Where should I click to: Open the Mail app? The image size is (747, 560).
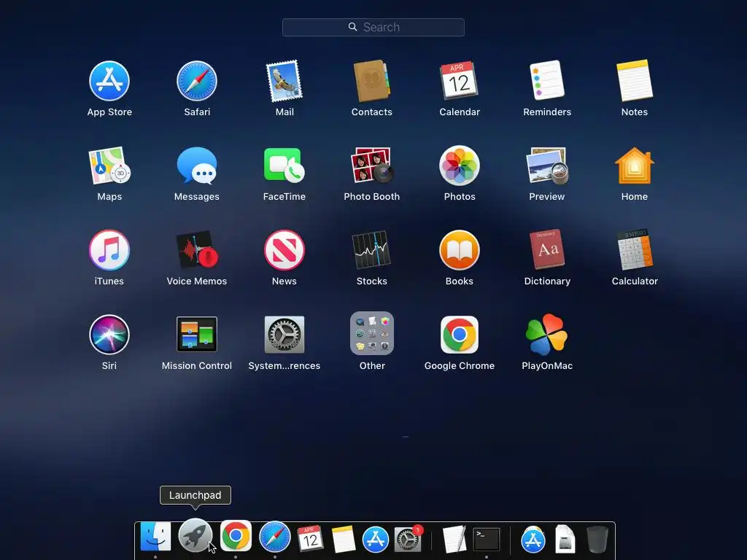[x=285, y=81]
